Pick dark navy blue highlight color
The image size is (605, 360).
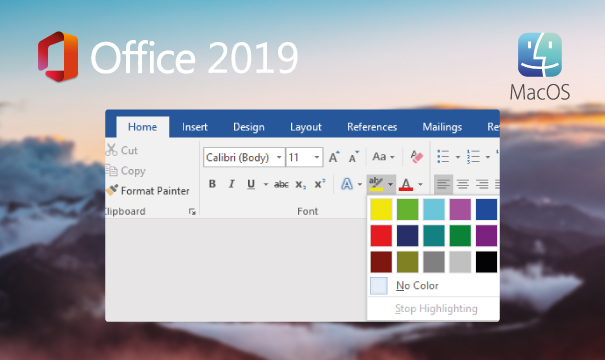(x=407, y=235)
